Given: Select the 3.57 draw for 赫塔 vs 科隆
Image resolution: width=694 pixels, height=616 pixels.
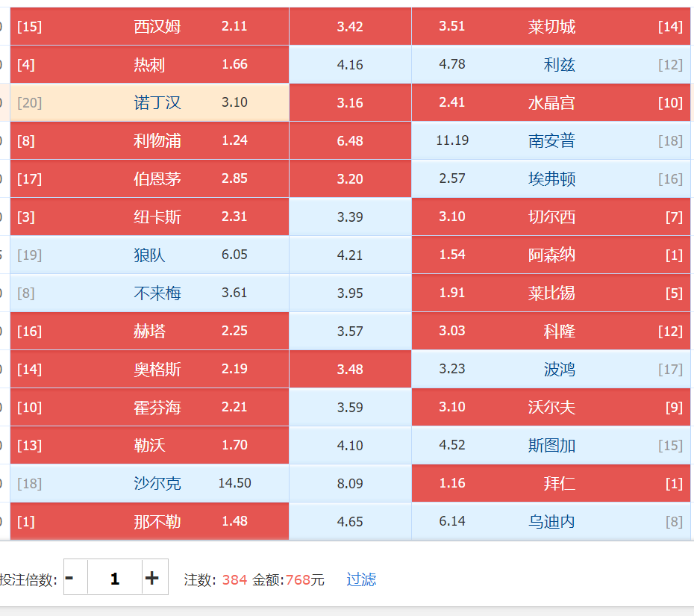Looking at the screenshot, I should pos(350,332).
